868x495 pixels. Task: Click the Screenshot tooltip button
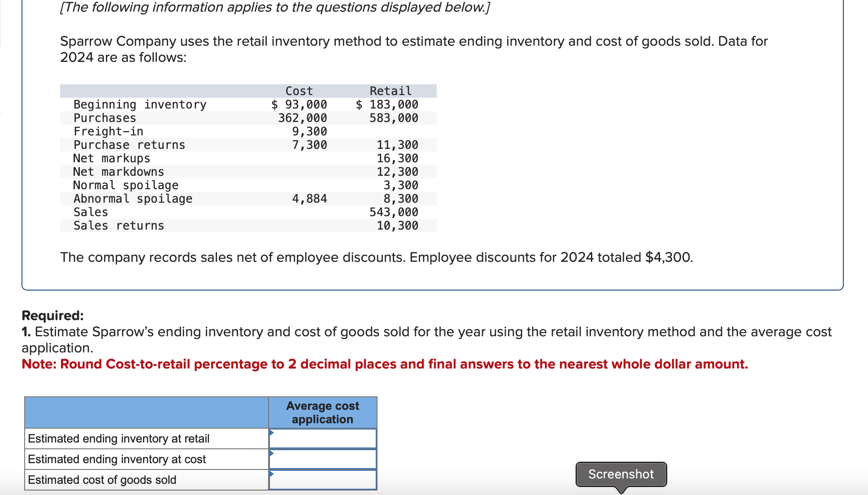coord(621,474)
